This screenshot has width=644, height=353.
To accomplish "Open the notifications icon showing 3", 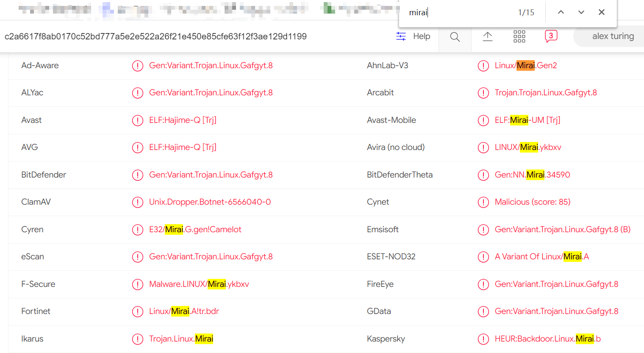I will pos(551,36).
